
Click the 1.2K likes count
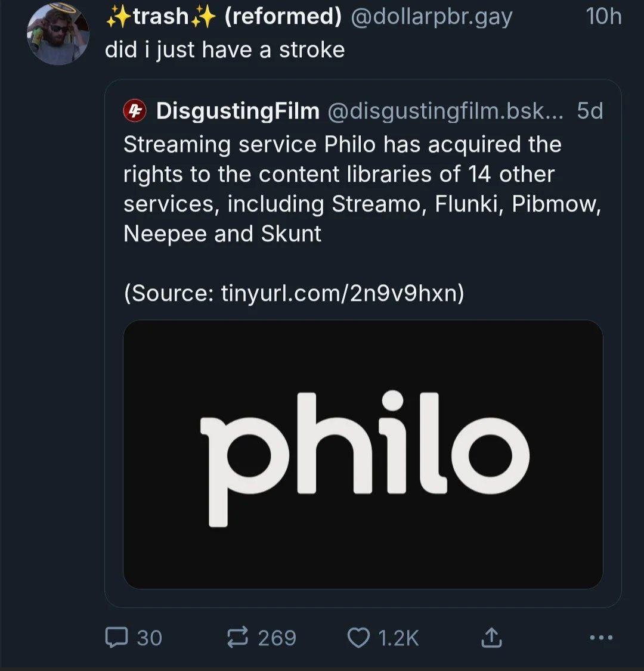coord(398,638)
